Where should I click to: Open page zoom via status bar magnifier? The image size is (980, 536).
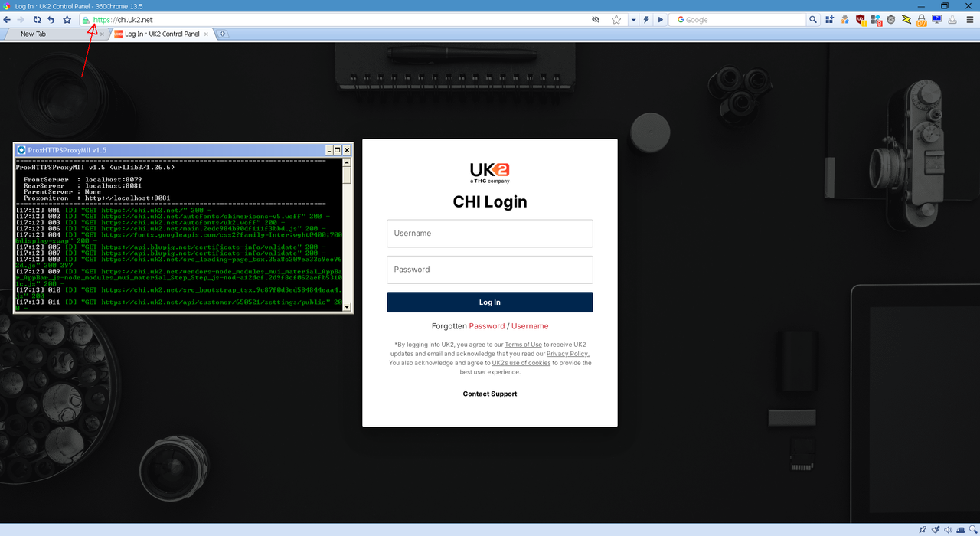pyautogui.click(x=972, y=529)
